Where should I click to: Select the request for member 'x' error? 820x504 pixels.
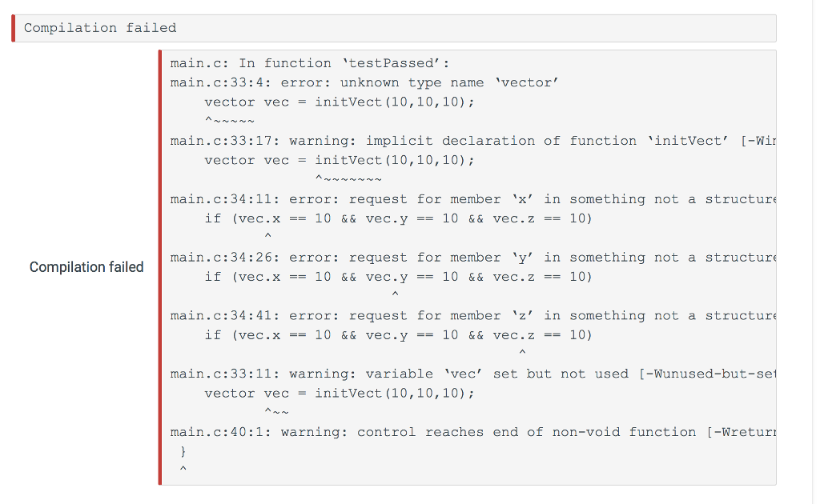pos(472,199)
